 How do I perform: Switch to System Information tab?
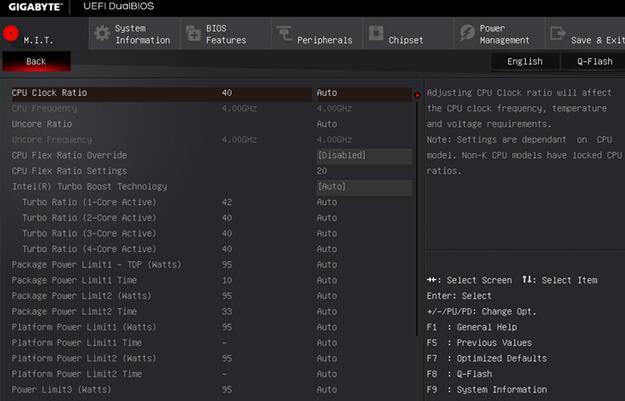[134, 34]
